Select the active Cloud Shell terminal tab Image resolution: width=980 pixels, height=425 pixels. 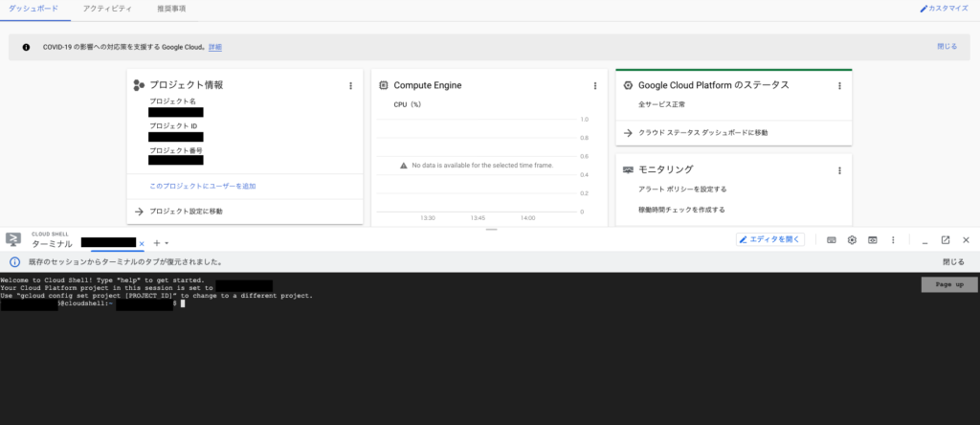[x=108, y=243]
